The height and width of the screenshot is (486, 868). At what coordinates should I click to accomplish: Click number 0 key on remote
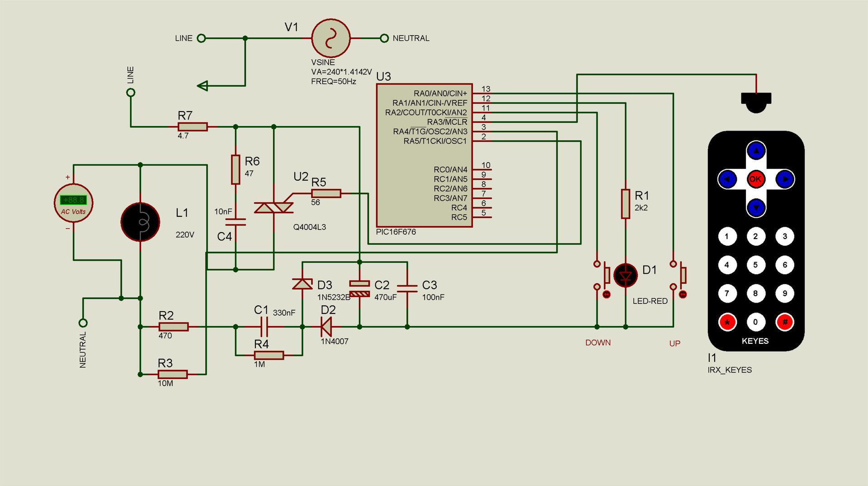click(755, 322)
